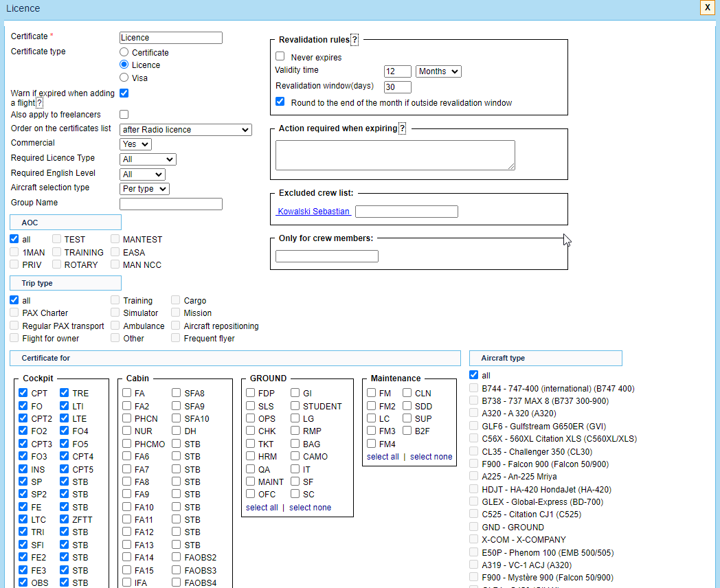Open Order on certificates list dropdown

point(185,130)
